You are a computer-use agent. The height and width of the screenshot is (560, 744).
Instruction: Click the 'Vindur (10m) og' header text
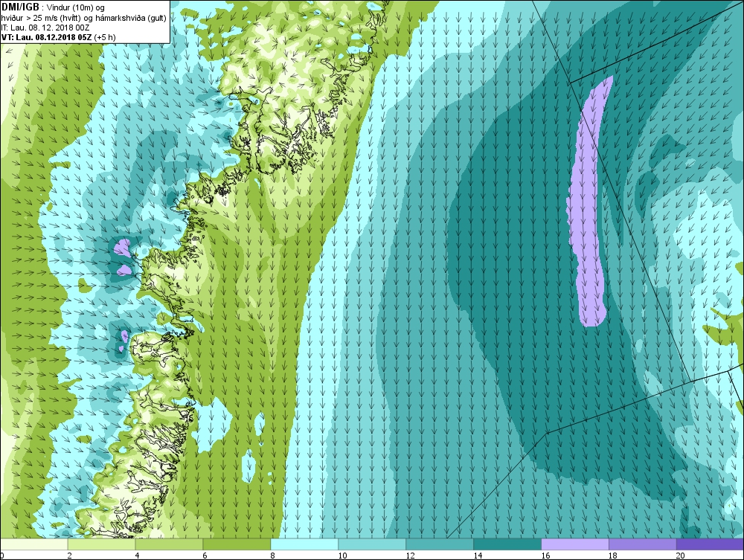coord(76,7)
